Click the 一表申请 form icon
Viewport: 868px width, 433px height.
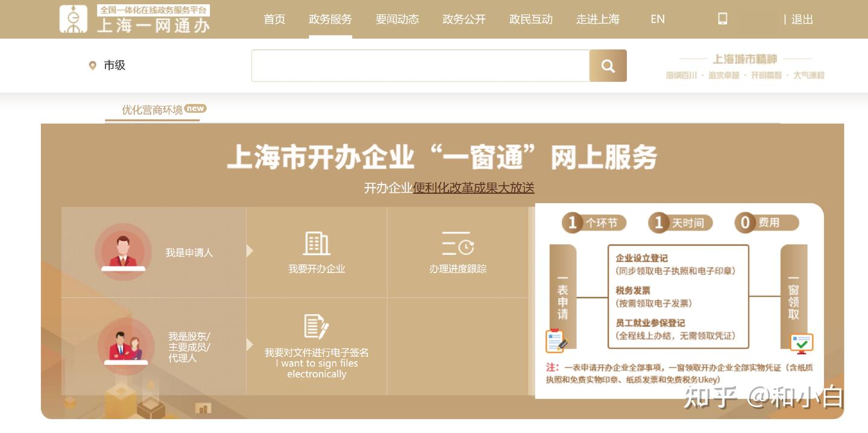coord(556,341)
